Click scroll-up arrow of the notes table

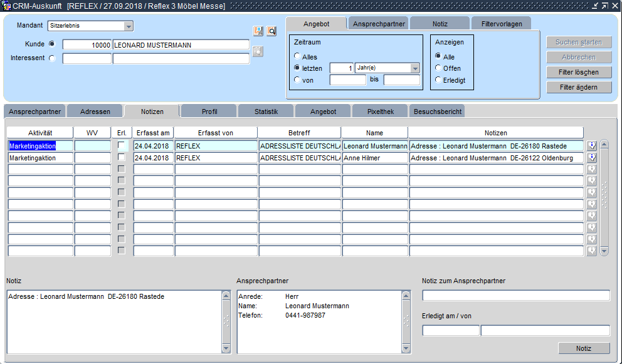pos(604,145)
